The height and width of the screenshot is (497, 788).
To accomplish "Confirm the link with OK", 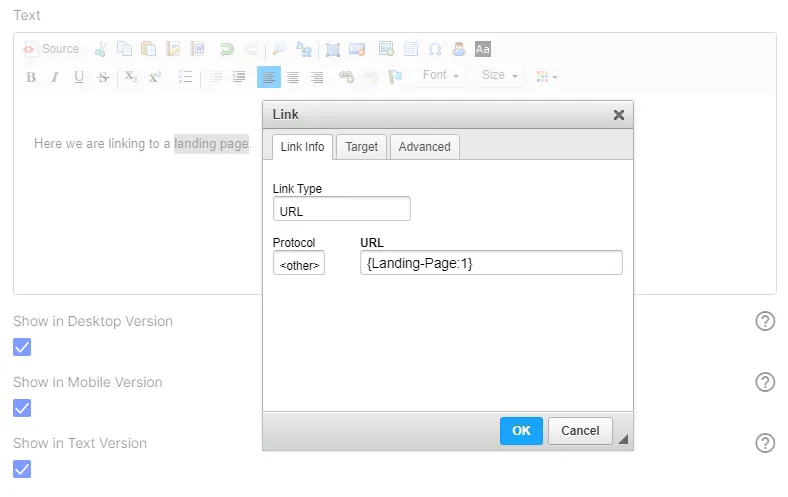I will point(521,431).
